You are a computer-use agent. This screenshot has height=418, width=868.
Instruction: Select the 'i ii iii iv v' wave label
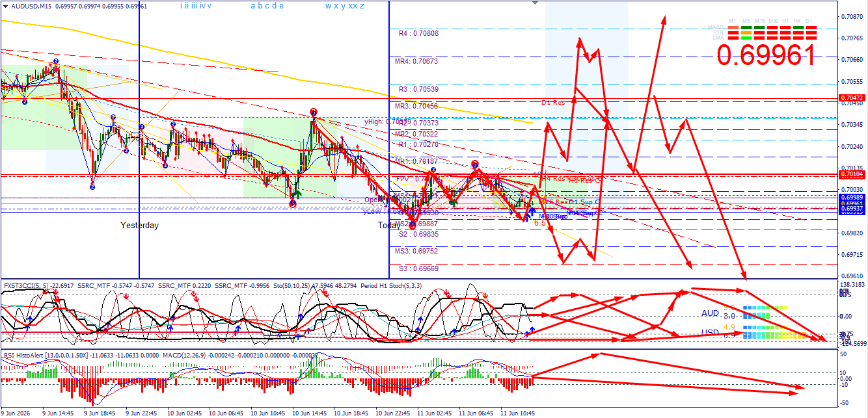pyautogui.click(x=196, y=6)
